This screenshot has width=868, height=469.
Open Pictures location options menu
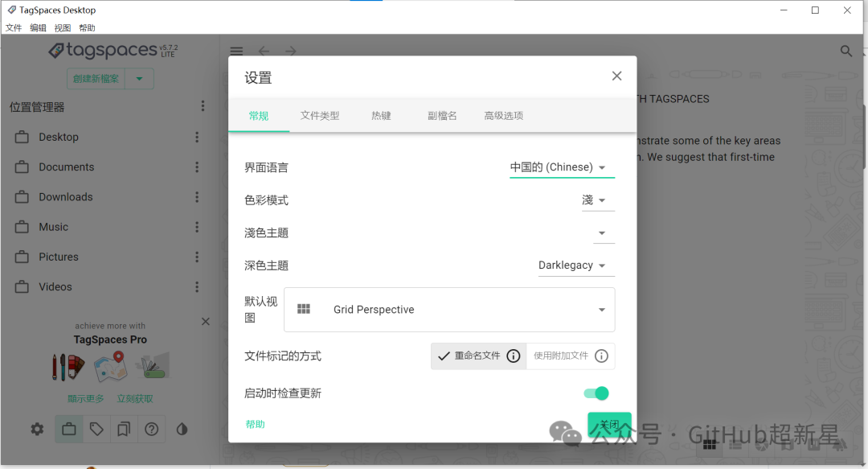coord(197,257)
